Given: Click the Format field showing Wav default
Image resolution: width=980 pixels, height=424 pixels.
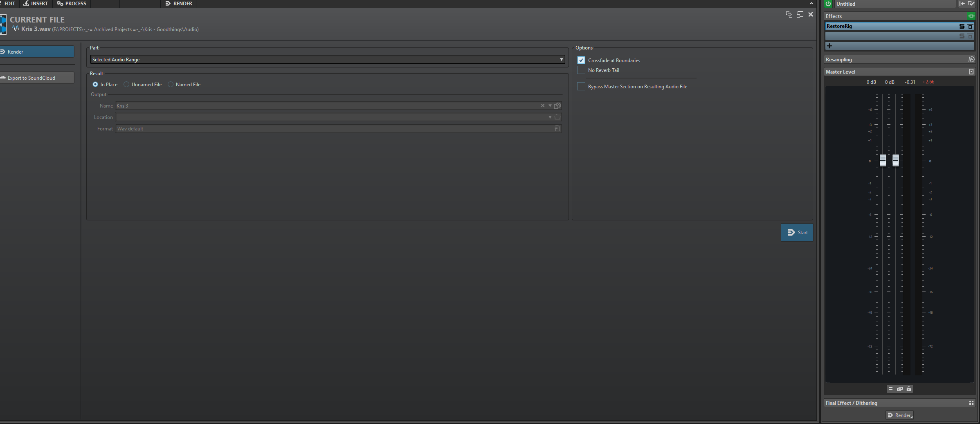Looking at the screenshot, I should (335, 128).
